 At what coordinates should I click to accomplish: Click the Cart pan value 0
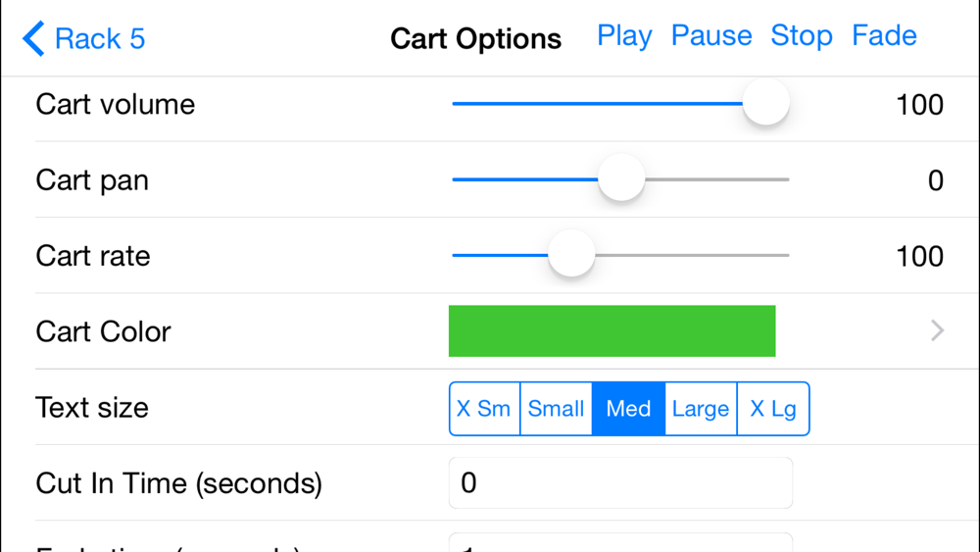(x=935, y=180)
